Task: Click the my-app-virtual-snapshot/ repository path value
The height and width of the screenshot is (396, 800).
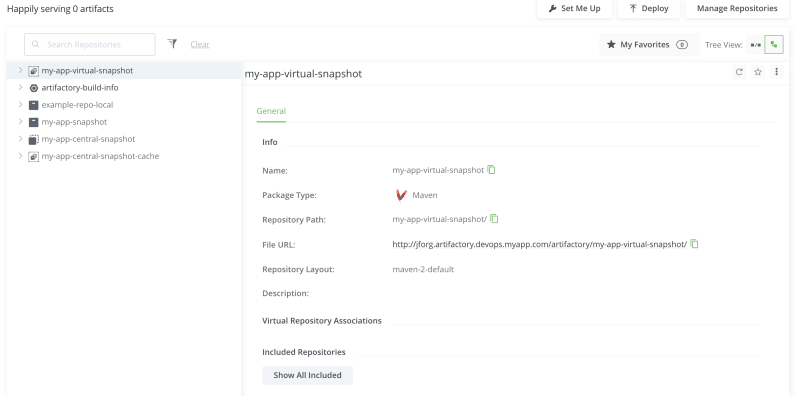Action: pos(439,219)
